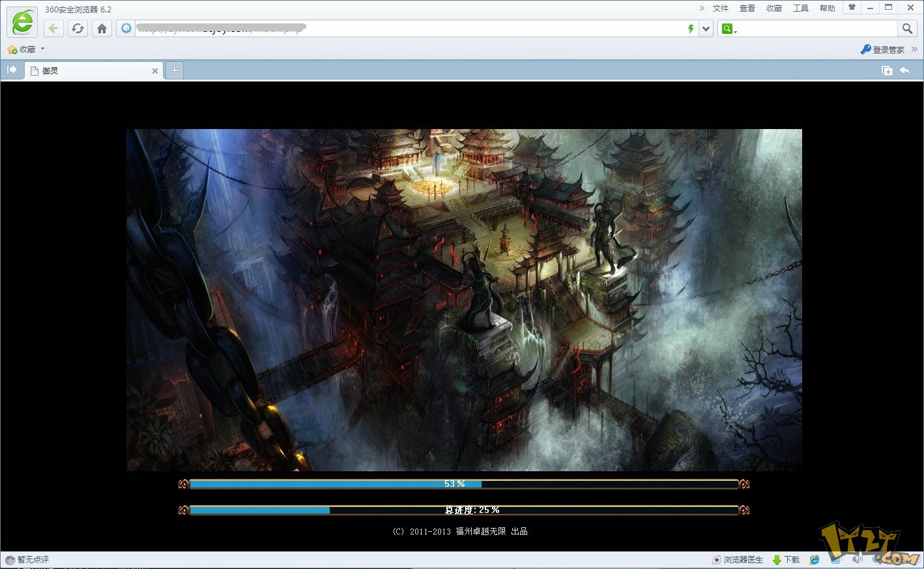Open the 收藏 menu in menu bar
Image resolution: width=924 pixels, height=569 pixels.
click(774, 8)
